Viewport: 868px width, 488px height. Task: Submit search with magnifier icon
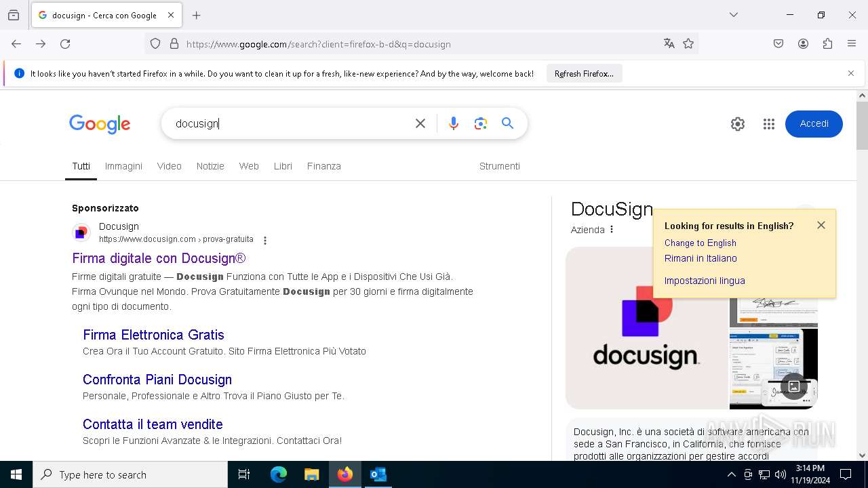click(x=507, y=123)
